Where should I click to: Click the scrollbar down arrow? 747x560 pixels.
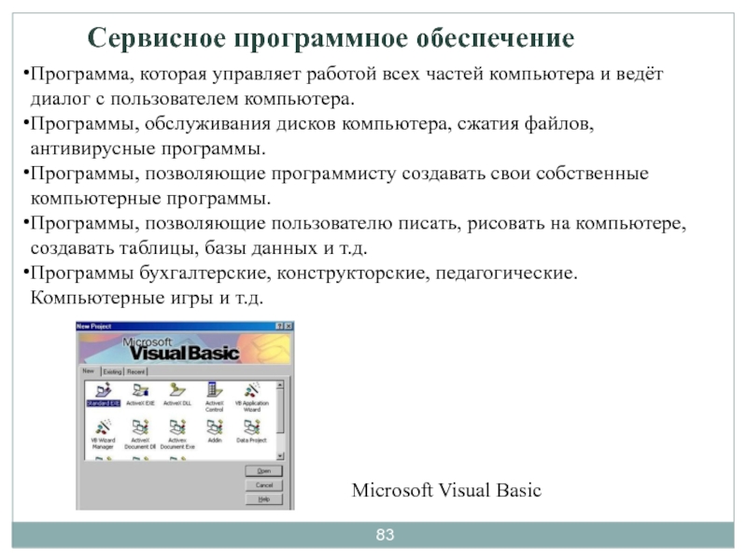pyautogui.click(x=281, y=455)
